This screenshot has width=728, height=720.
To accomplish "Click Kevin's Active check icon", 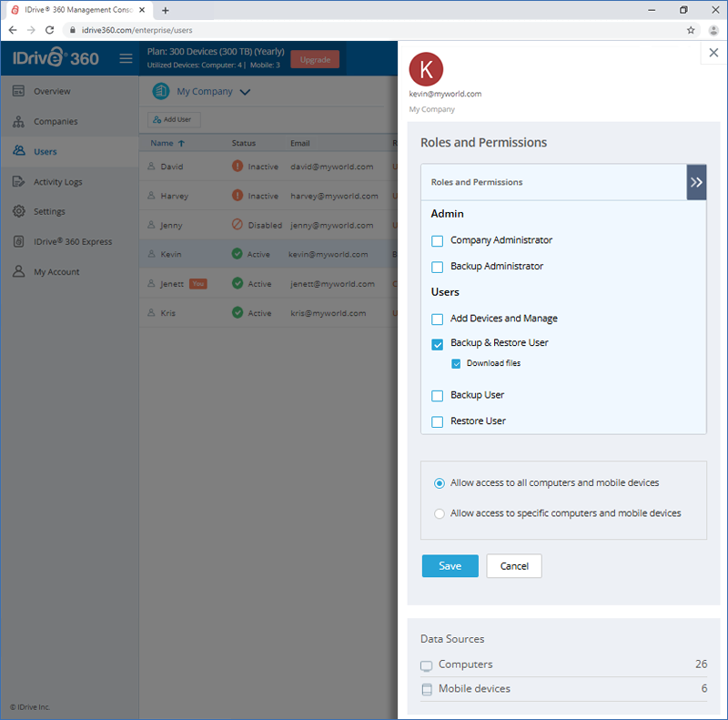I will click(x=238, y=254).
